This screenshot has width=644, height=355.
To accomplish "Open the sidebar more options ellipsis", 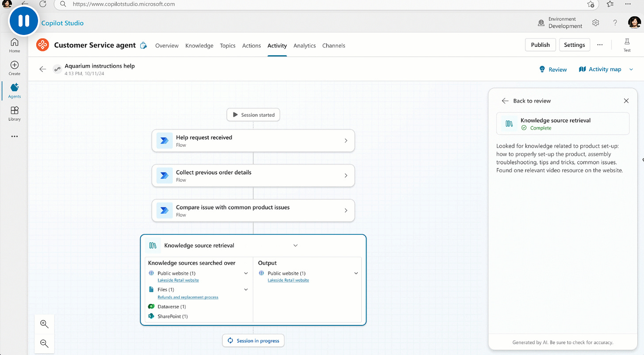I will pos(15,137).
